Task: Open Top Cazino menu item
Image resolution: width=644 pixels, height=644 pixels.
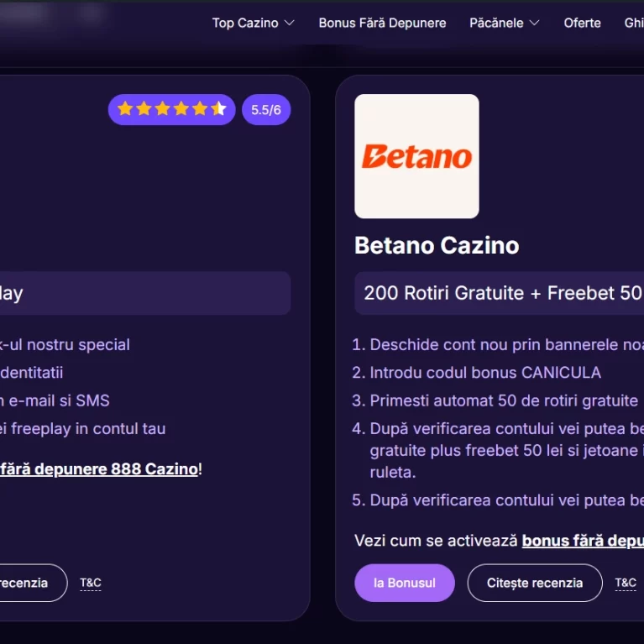Action: pos(245,23)
